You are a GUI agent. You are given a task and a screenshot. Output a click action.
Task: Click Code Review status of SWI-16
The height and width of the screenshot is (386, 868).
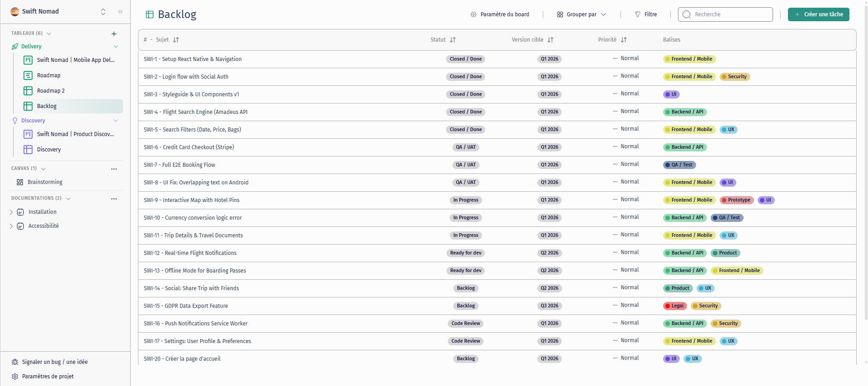(x=466, y=324)
